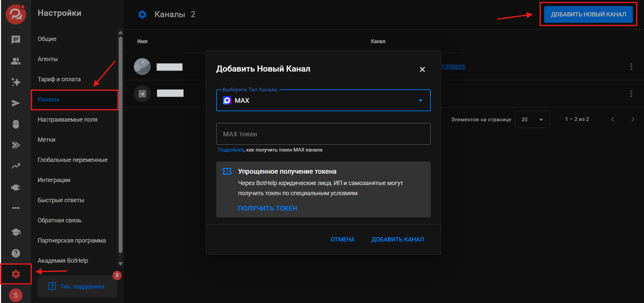Go to the previous page of channels
The width and height of the screenshot is (644, 303).
tap(613, 119)
